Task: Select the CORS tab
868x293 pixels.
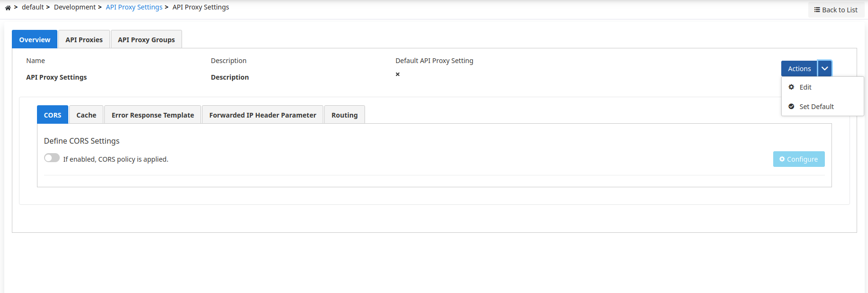Action: [53, 115]
